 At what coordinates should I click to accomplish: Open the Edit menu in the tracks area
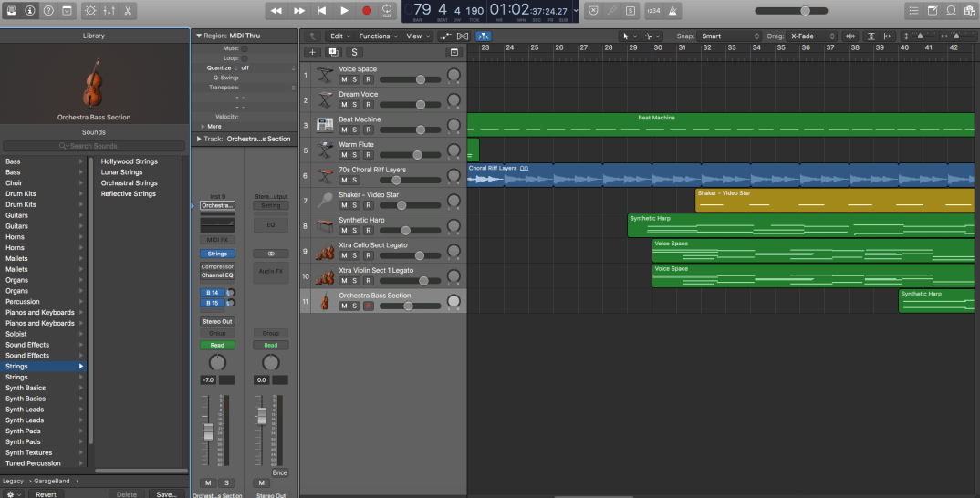pos(339,36)
